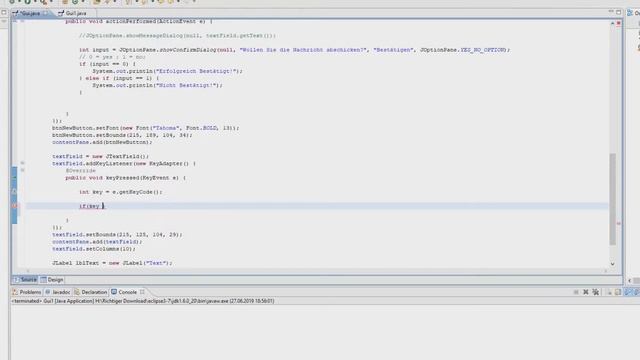
Task: Click textField.setColumns(10) line
Action: pos(94,249)
